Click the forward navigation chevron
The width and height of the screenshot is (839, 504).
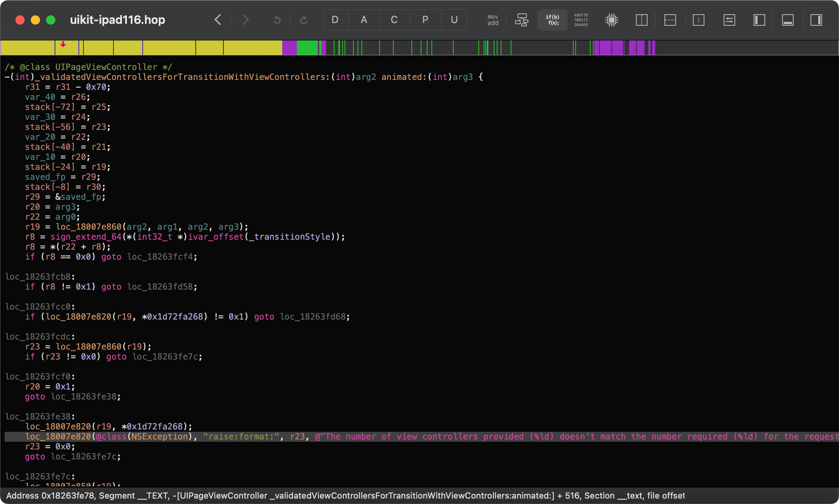click(245, 20)
